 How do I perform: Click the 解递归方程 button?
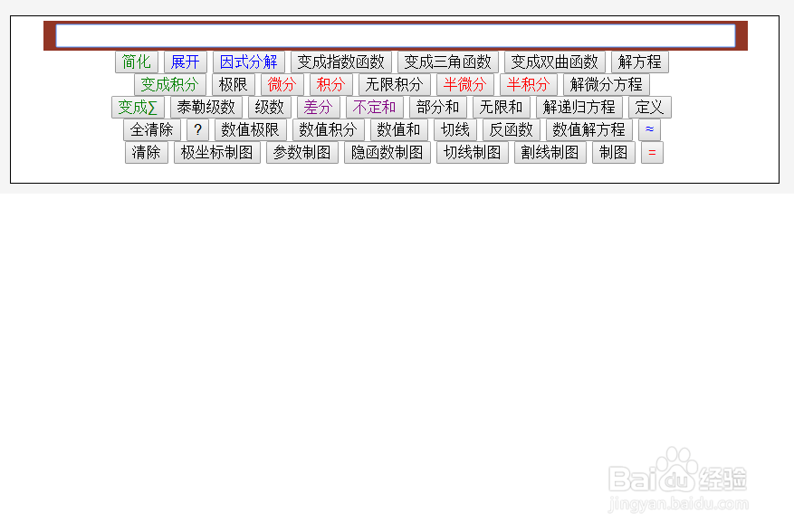[x=579, y=108]
